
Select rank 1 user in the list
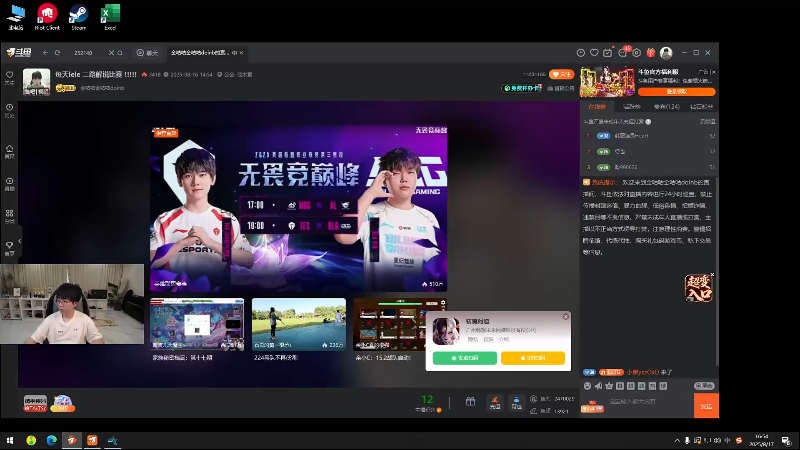click(x=649, y=136)
